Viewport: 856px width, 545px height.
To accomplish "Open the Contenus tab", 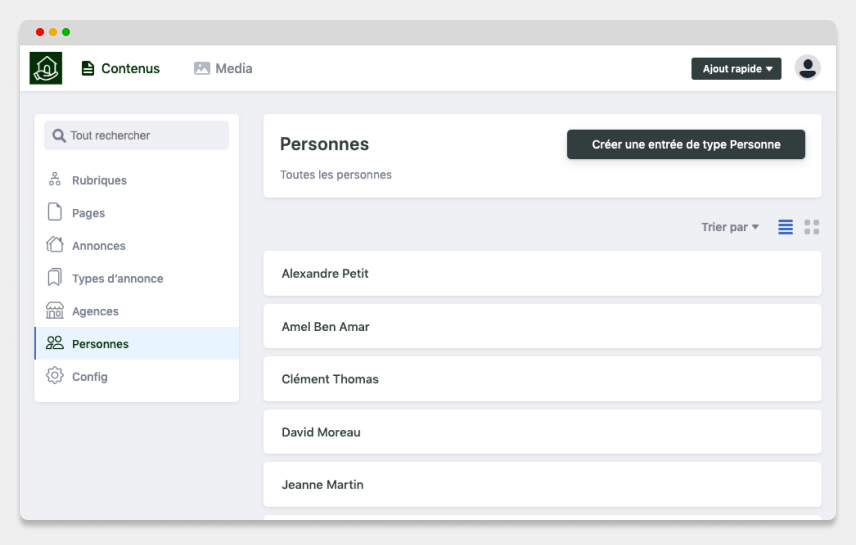I will (x=120, y=69).
